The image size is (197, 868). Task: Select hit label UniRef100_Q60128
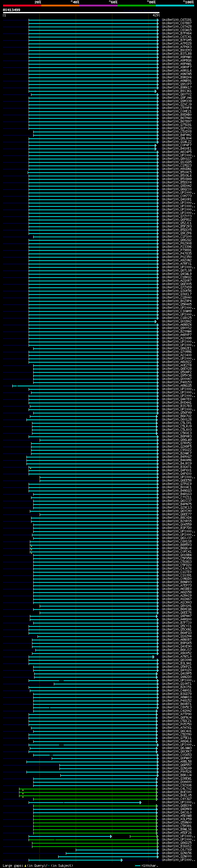pyautogui.click(x=176, y=419)
